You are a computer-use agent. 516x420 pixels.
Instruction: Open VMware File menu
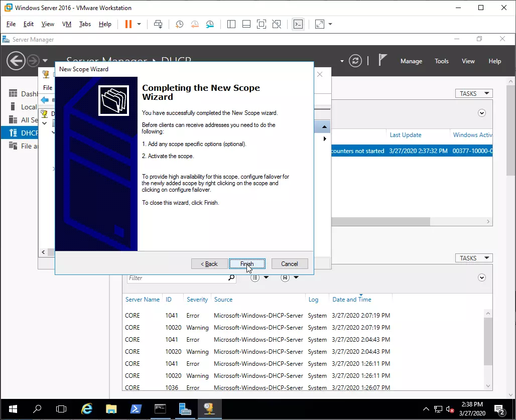pyautogui.click(x=11, y=24)
